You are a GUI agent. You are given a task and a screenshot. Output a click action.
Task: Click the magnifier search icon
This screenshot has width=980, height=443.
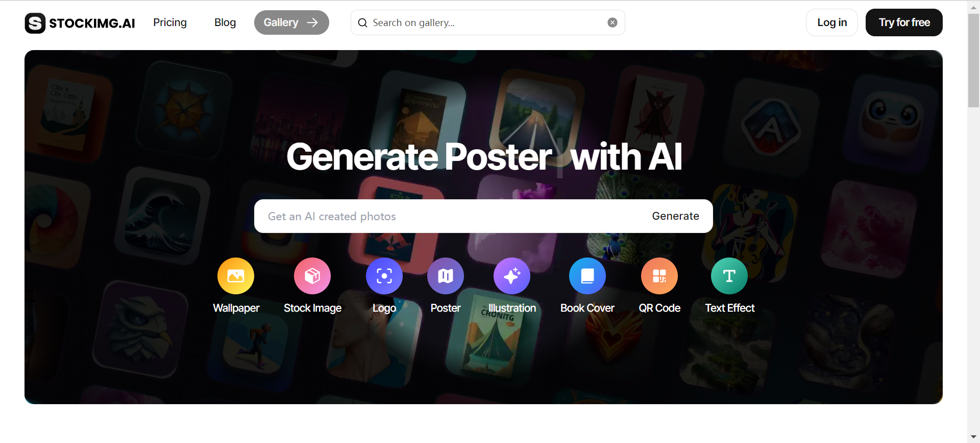point(362,23)
